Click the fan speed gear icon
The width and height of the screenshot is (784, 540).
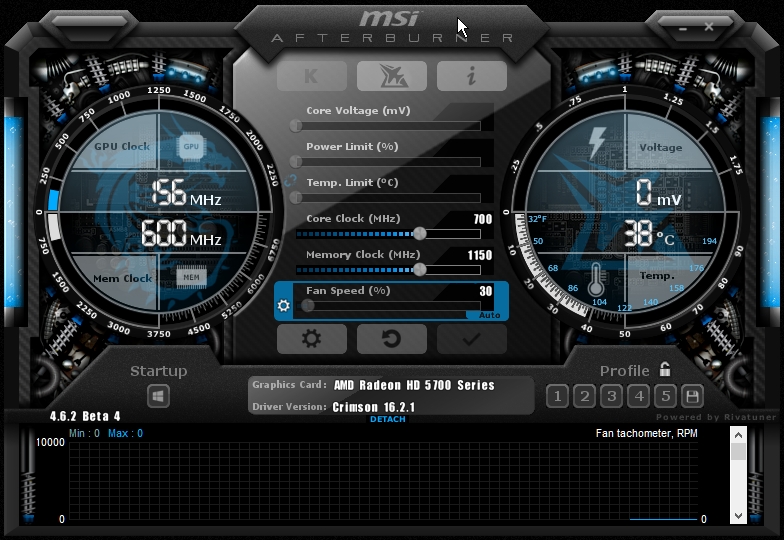click(284, 305)
